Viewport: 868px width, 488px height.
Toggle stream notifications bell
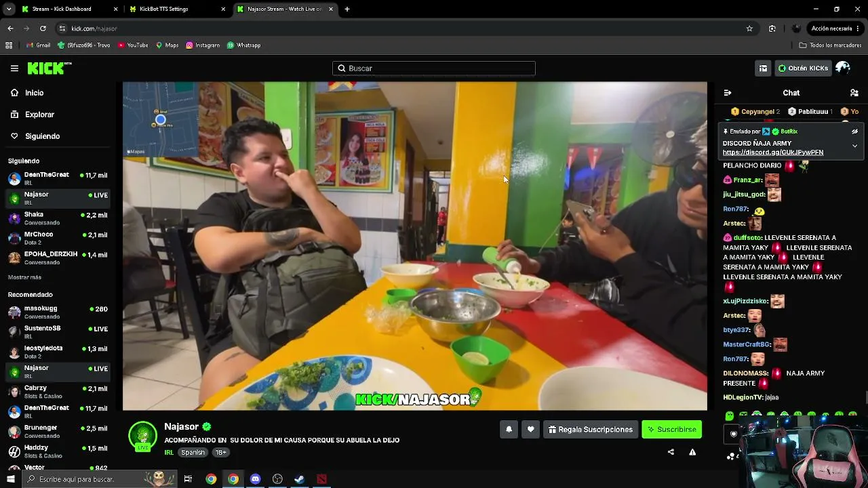tap(509, 429)
